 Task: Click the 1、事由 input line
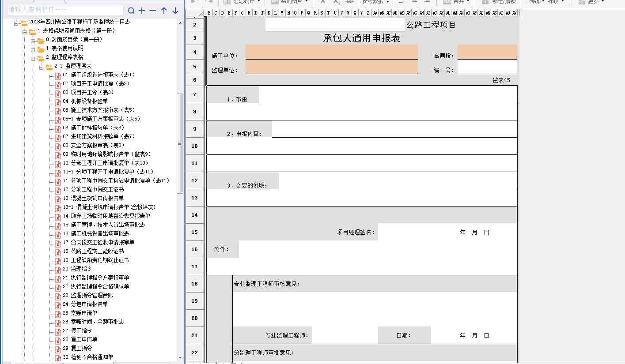click(x=387, y=94)
